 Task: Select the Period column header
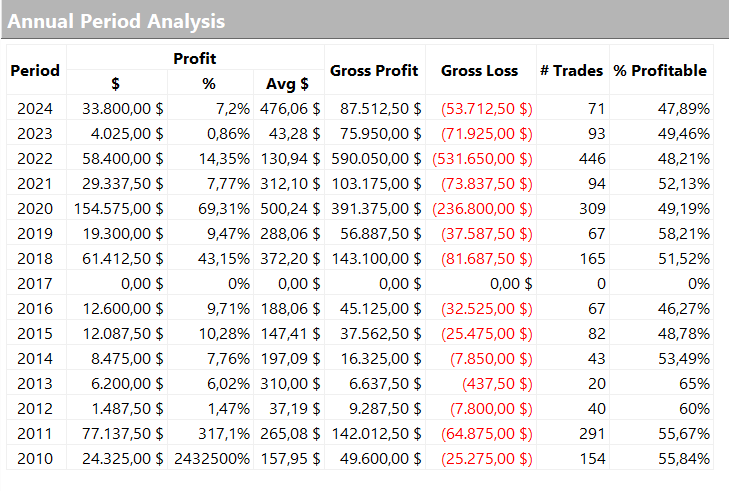pyautogui.click(x=35, y=71)
